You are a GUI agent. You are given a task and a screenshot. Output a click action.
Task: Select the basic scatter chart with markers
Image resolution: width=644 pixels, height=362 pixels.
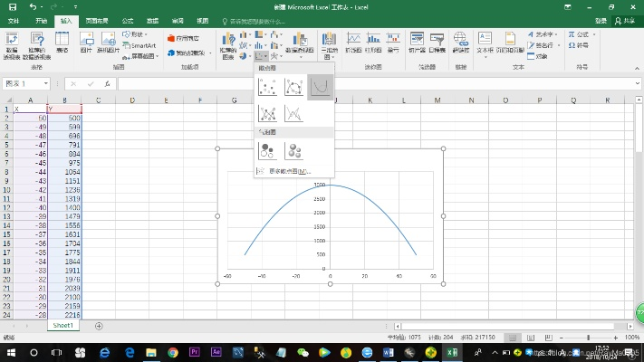(x=267, y=87)
